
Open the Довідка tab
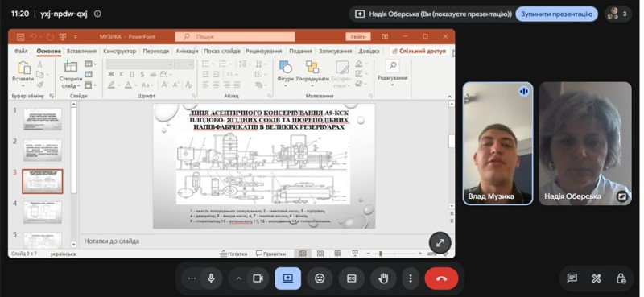[369, 51]
